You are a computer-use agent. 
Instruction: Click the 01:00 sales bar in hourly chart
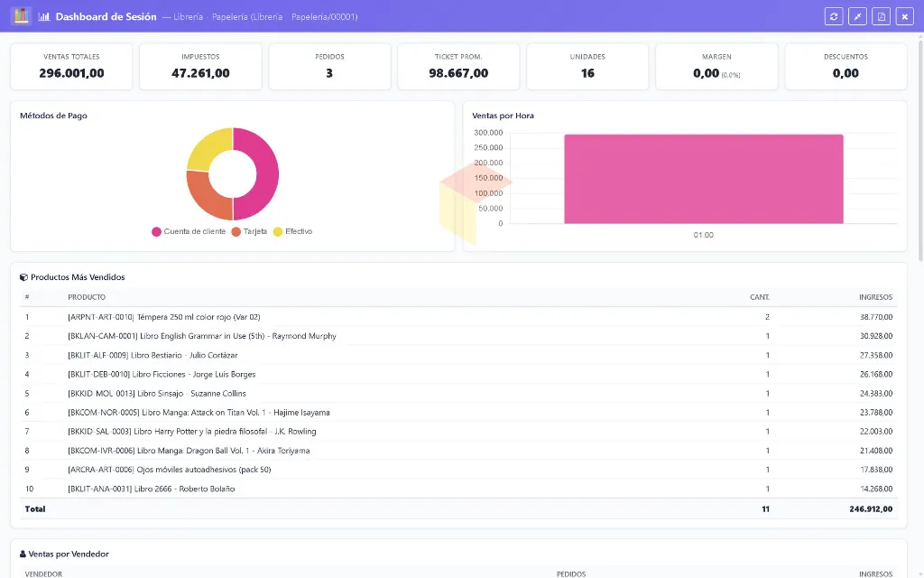coord(704,180)
